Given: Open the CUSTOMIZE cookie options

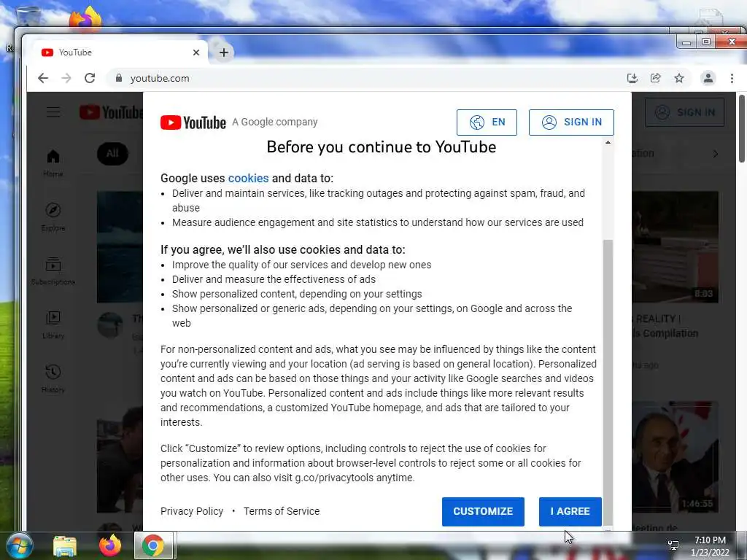Looking at the screenshot, I should (483, 511).
